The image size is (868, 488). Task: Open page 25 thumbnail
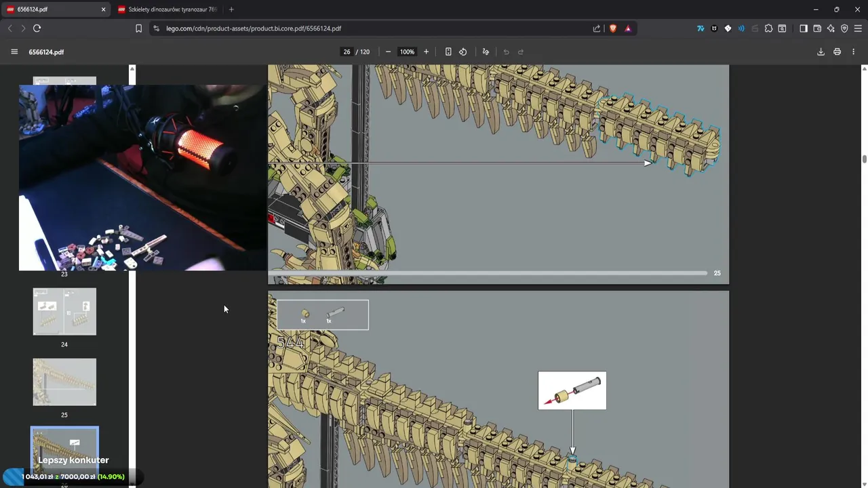click(x=64, y=382)
